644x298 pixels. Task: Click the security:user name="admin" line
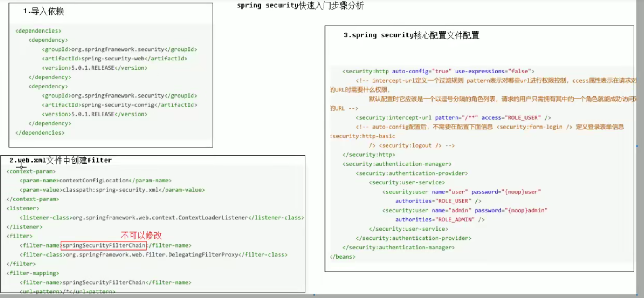pos(465,210)
